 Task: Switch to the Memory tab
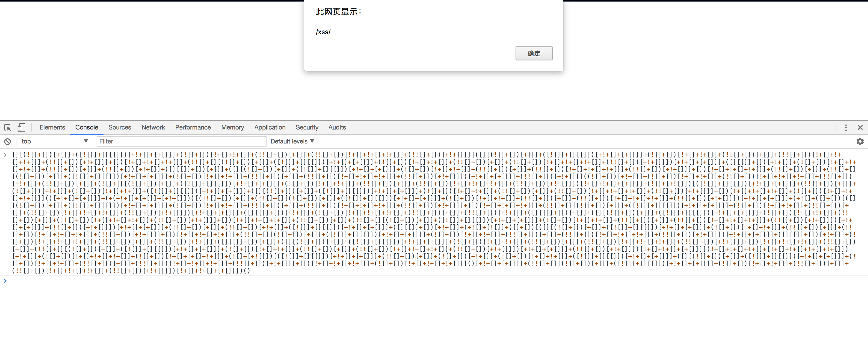click(232, 127)
